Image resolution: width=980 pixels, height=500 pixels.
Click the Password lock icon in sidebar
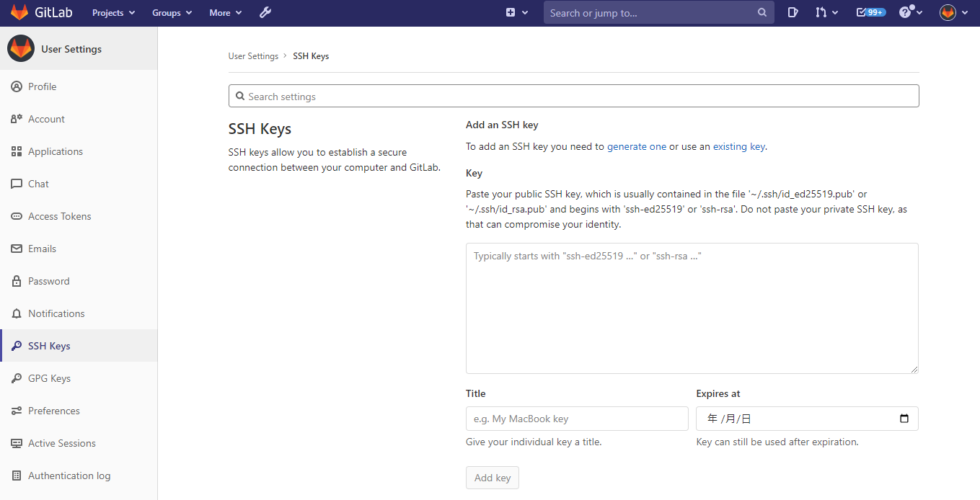(x=16, y=280)
